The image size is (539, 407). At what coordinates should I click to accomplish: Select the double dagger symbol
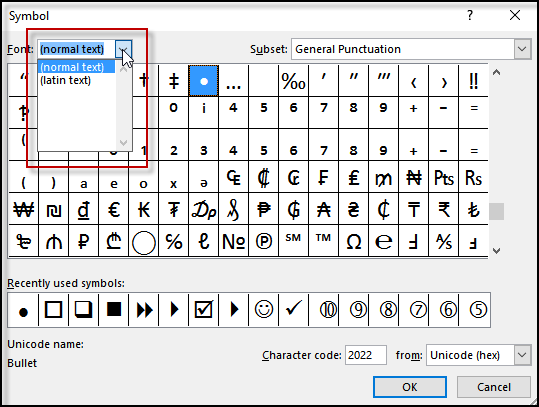click(x=174, y=81)
